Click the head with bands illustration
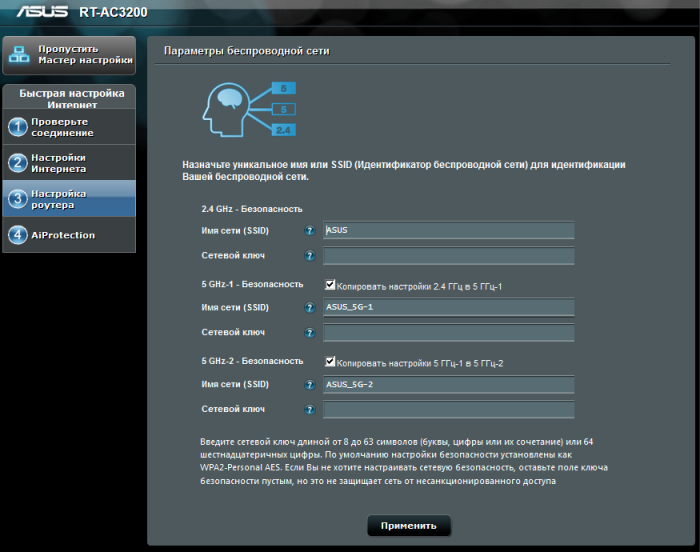Image resolution: width=700 pixels, height=552 pixels. point(249,109)
